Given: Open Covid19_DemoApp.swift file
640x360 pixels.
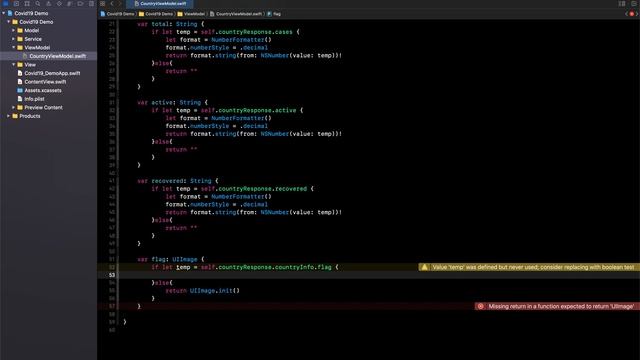Looking at the screenshot, I should tap(49, 73).
